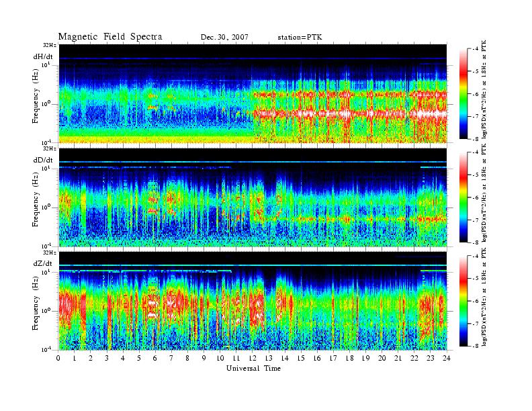This screenshot has width=532, height=411.
Task: Click the log(PSD) axis title beside dH/dt colorbar
Action: coord(484,89)
